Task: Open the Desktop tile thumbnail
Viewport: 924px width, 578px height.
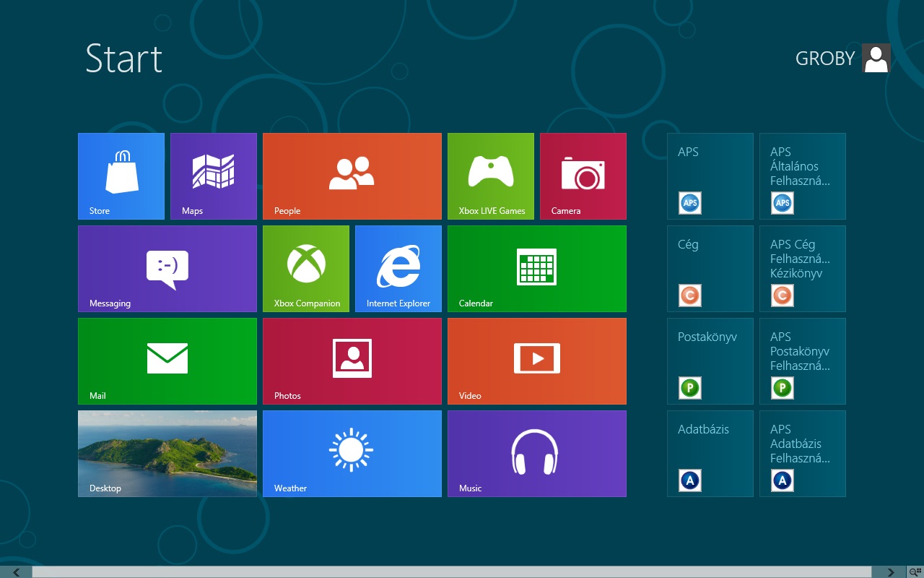Action: [167, 454]
